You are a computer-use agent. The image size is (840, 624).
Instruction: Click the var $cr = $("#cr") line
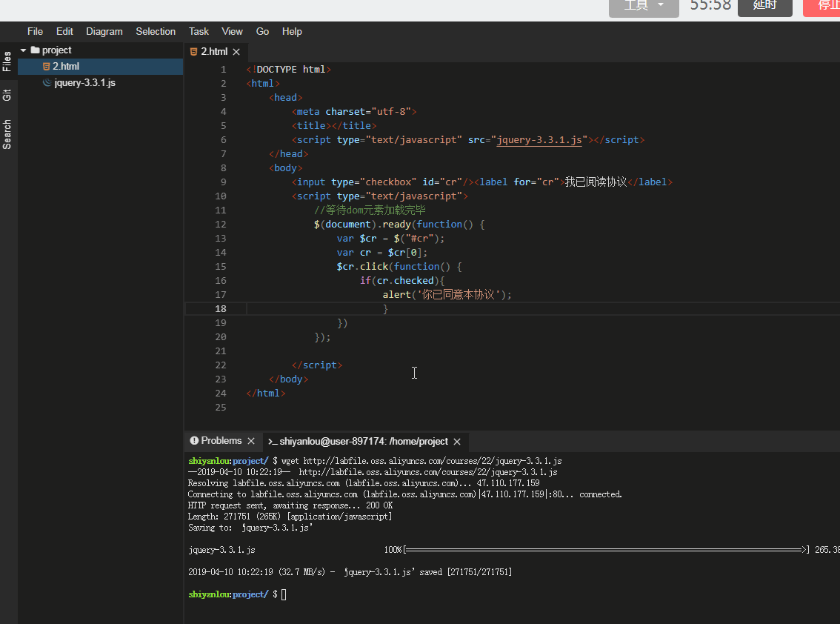[x=390, y=239]
